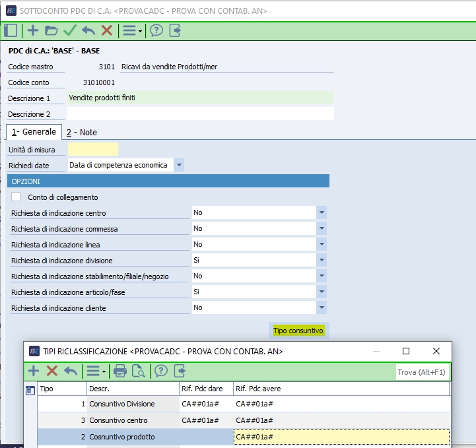Image resolution: width=476 pixels, height=448 pixels.
Task: Click the Codice conto value 31010001
Action: click(99, 82)
